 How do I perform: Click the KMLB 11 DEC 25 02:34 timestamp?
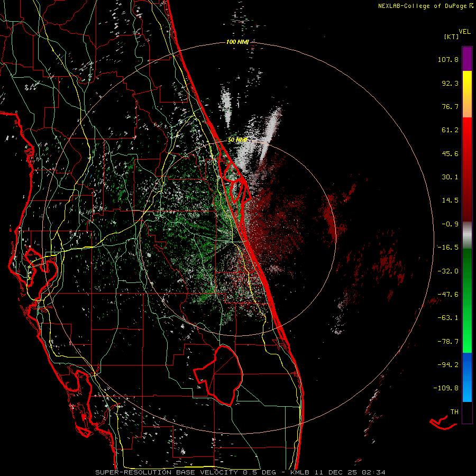click(338, 472)
